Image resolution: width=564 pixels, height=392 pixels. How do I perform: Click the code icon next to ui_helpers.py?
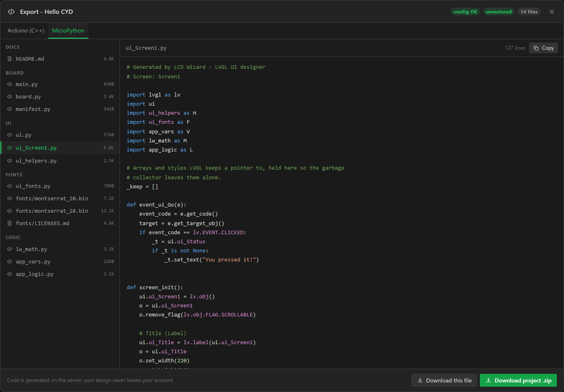(10, 161)
